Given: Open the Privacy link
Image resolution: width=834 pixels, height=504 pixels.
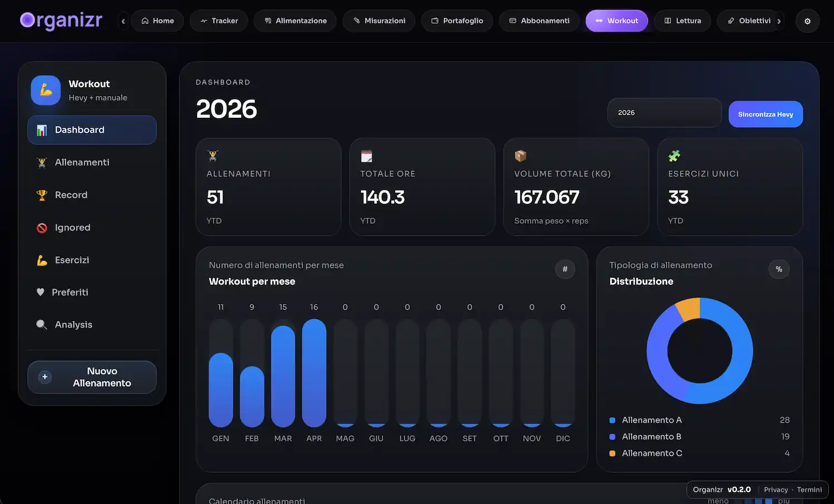Looking at the screenshot, I should [776, 490].
